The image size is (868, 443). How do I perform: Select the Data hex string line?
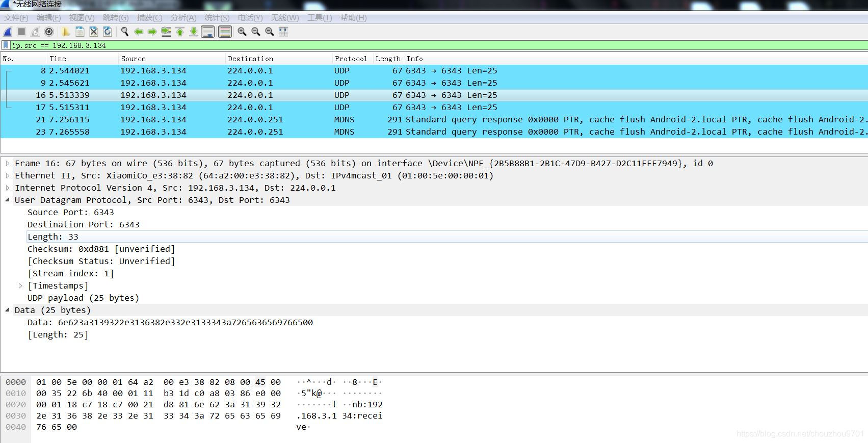point(170,323)
